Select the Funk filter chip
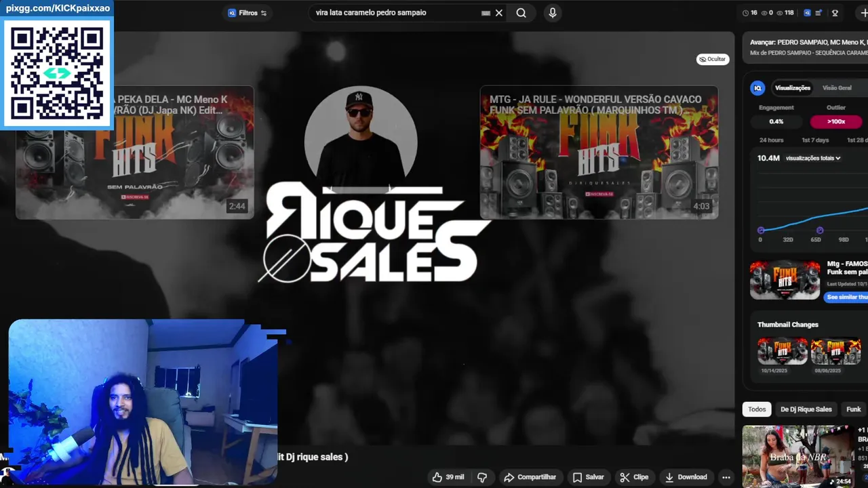The width and height of the screenshot is (868, 488). 853,409
